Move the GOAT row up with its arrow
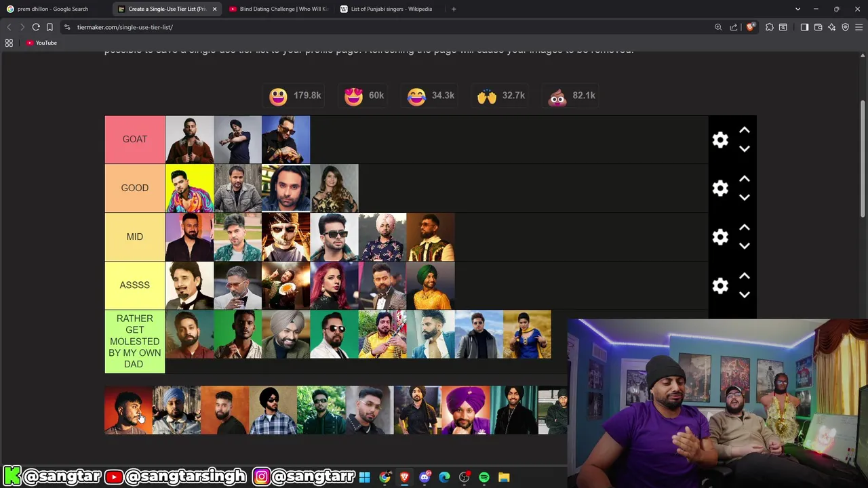 pyautogui.click(x=745, y=130)
